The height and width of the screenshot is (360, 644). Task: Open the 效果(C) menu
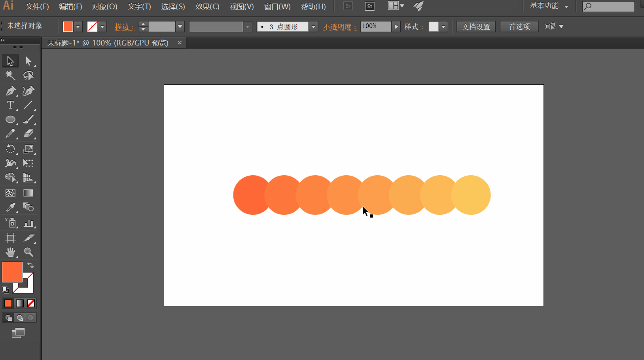207,7
